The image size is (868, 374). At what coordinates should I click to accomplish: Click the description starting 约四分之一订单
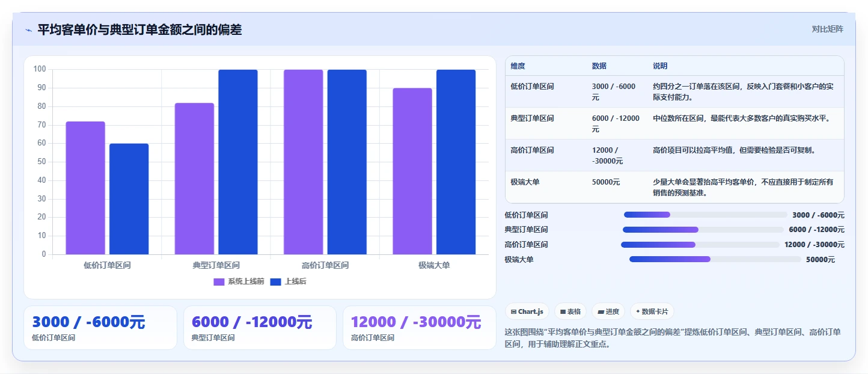[x=743, y=92]
